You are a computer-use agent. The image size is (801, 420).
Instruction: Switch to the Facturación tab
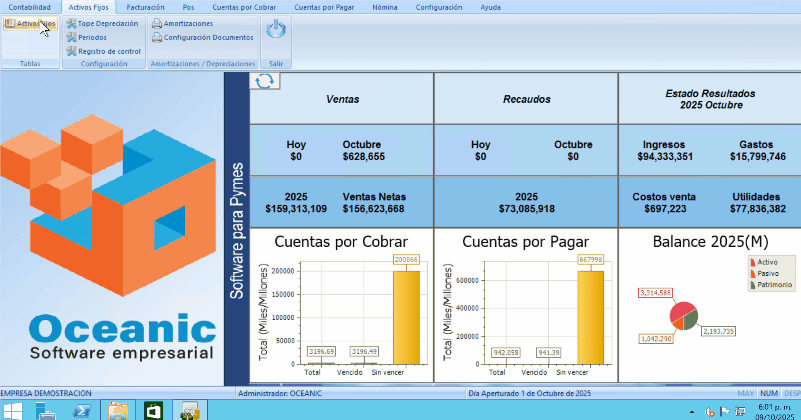pos(145,7)
